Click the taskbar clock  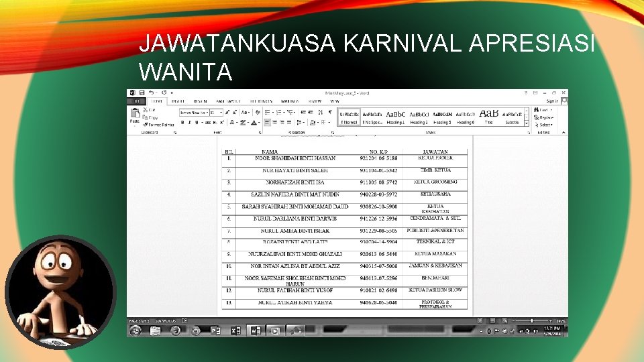pos(552,330)
